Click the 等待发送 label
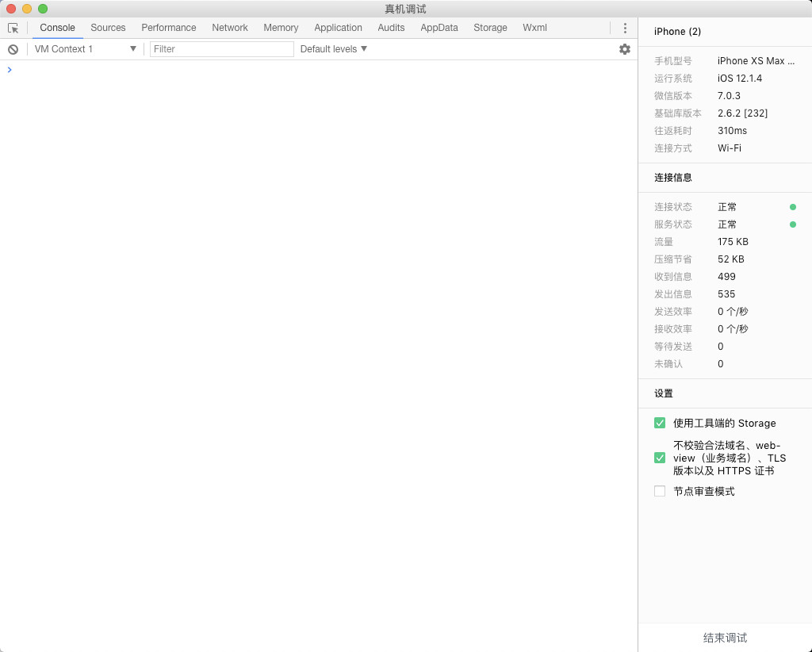Viewport: 812px width, 652px height. [672, 347]
